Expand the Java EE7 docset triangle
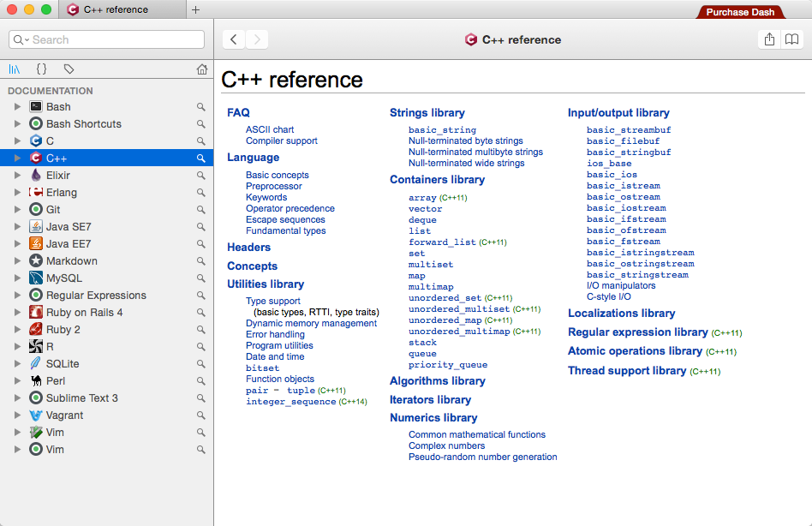Screen dimensions: 812x526 coord(18,243)
